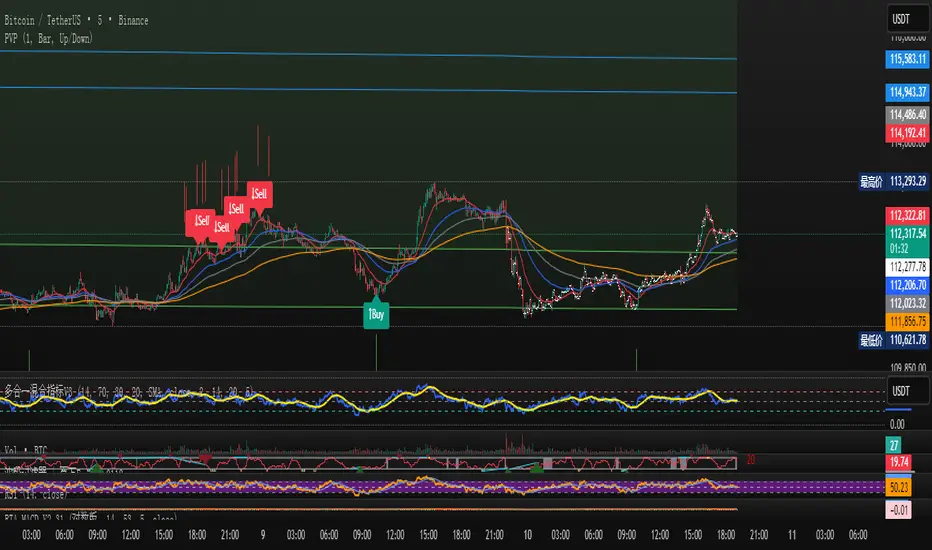Click the orange 111,856.75 price label
Viewport: 932px width, 550px height.
pyautogui.click(x=907, y=322)
